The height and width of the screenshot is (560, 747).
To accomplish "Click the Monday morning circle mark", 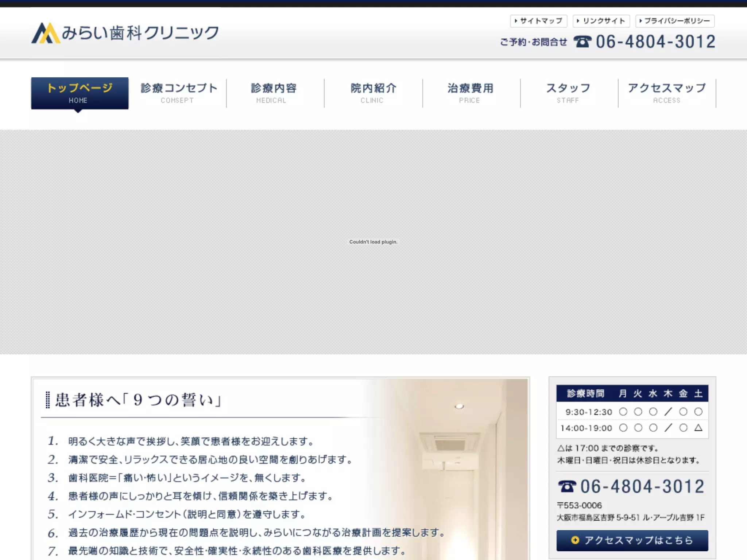I will (623, 412).
